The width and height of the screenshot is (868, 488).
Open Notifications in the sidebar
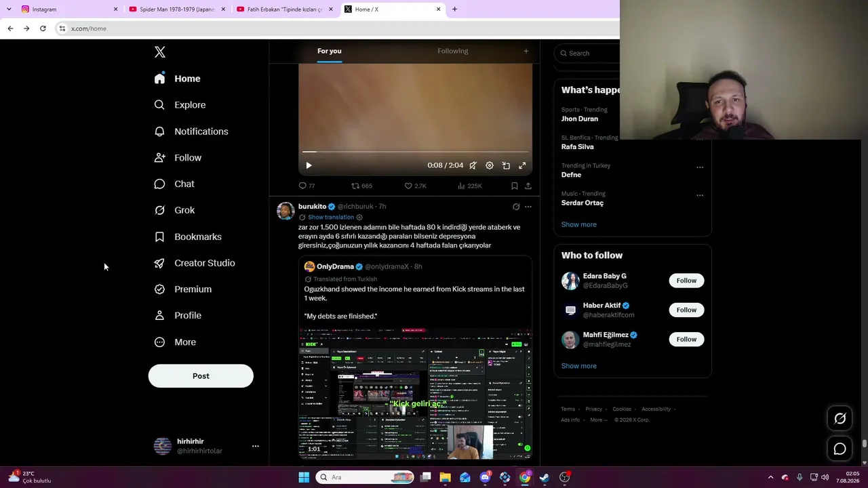click(191, 131)
